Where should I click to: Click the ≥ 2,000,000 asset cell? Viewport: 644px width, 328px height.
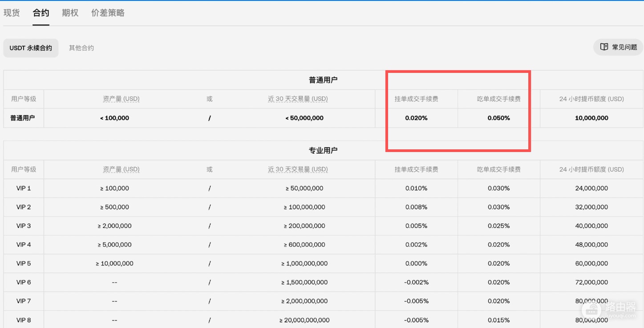(x=114, y=226)
